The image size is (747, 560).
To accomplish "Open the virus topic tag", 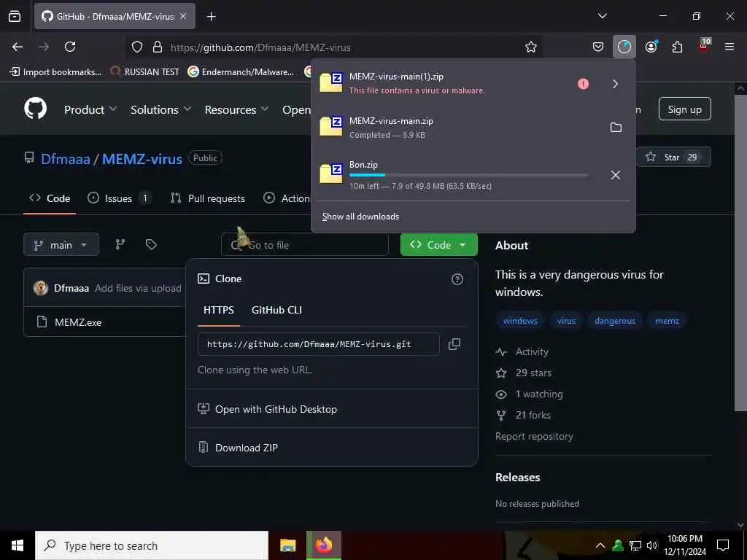I will click(566, 321).
